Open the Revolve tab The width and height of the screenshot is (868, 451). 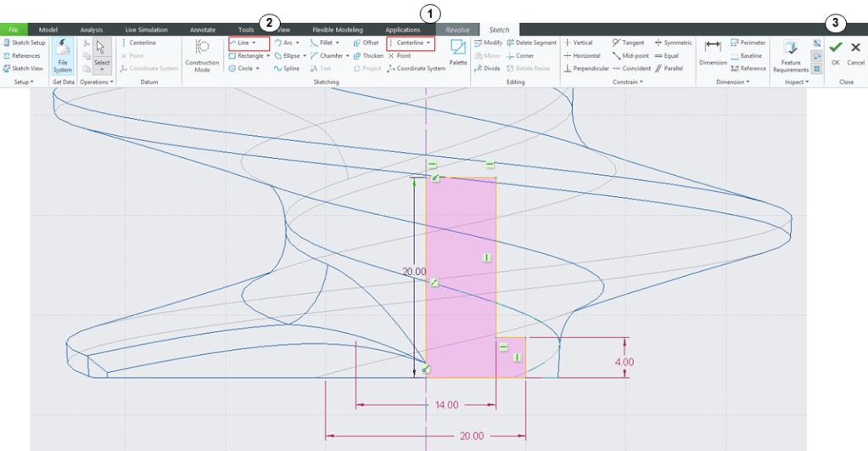[456, 30]
